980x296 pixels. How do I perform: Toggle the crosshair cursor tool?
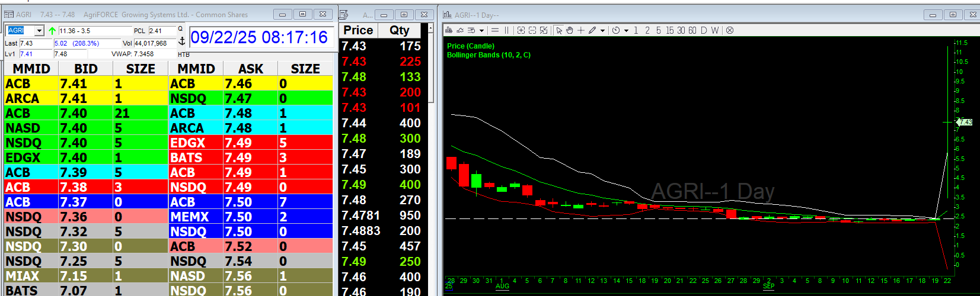tap(581, 30)
